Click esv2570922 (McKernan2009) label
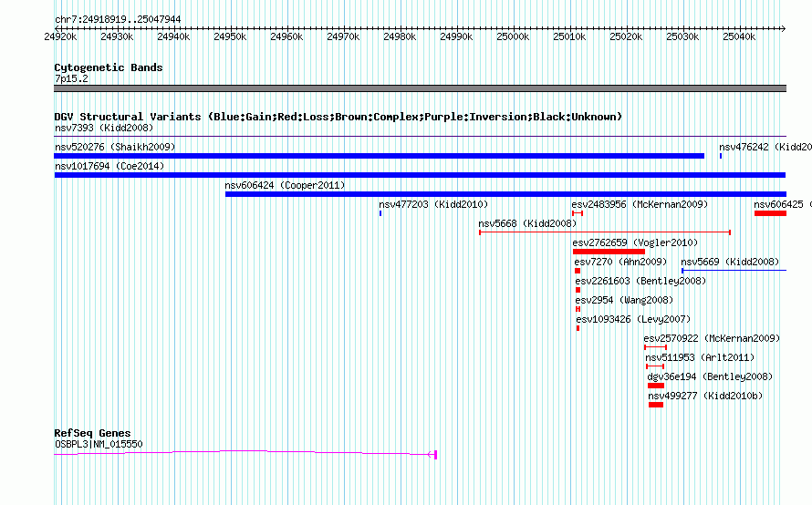 [x=712, y=338]
